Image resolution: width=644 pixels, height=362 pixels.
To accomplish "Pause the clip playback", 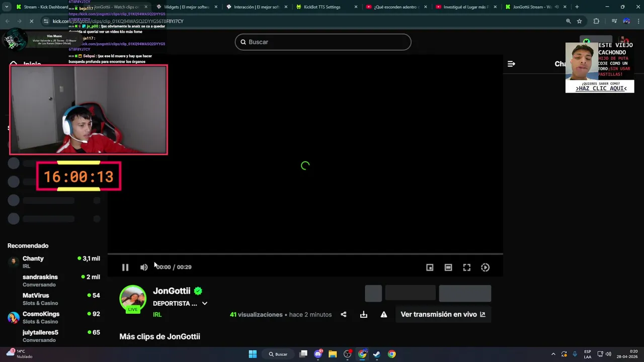I will pyautogui.click(x=125, y=267).
